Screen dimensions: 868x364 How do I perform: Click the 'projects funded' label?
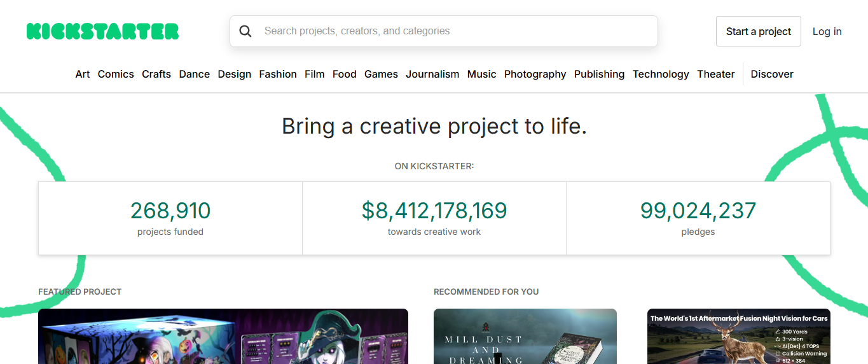pos(170,232)
